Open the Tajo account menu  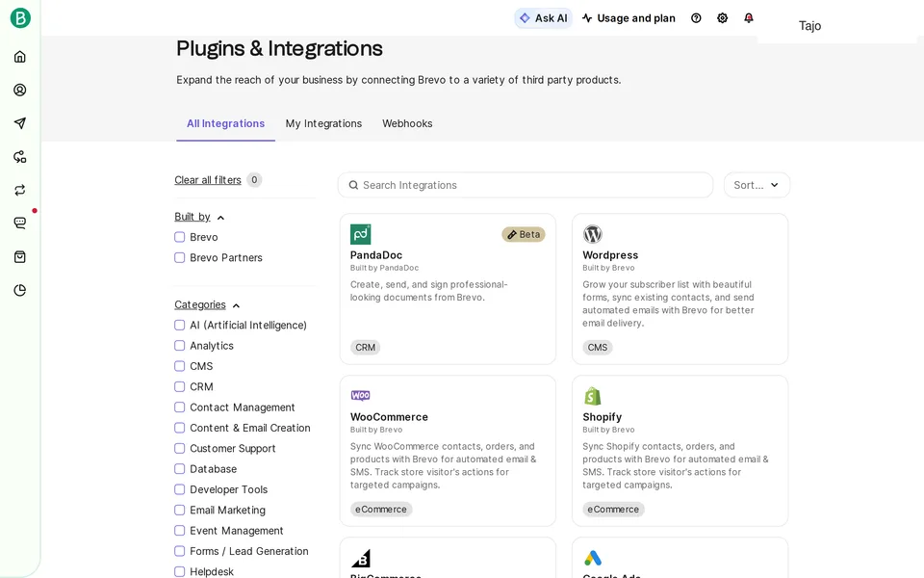(809, 25)
